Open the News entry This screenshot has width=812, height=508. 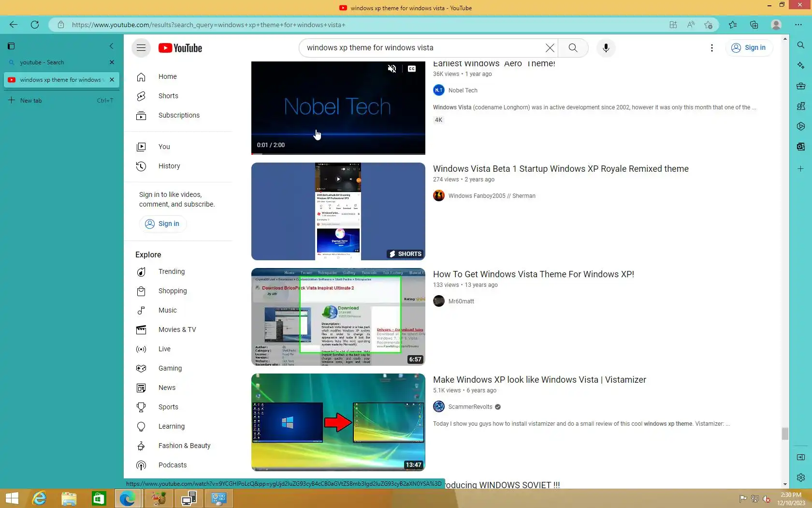[x=178, y=388]
